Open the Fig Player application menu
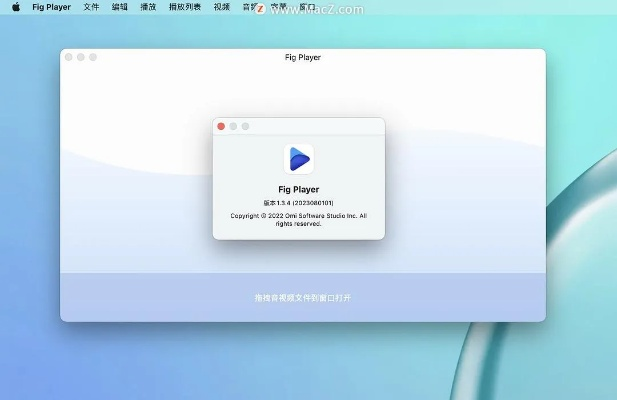This screenshot has height=400, width=617. [x=51, y=7]
